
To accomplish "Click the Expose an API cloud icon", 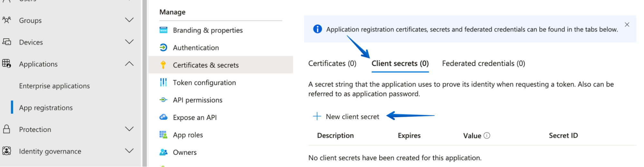I will tap(163, 117).
